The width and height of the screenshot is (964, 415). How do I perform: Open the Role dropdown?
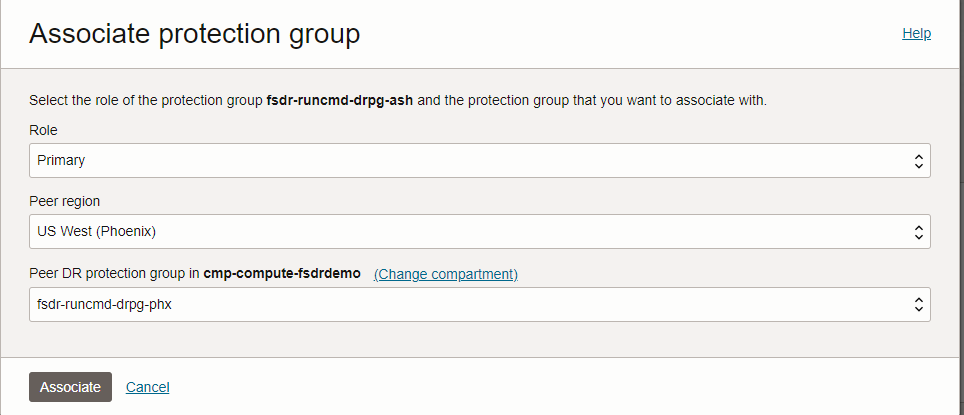[480, 160]
